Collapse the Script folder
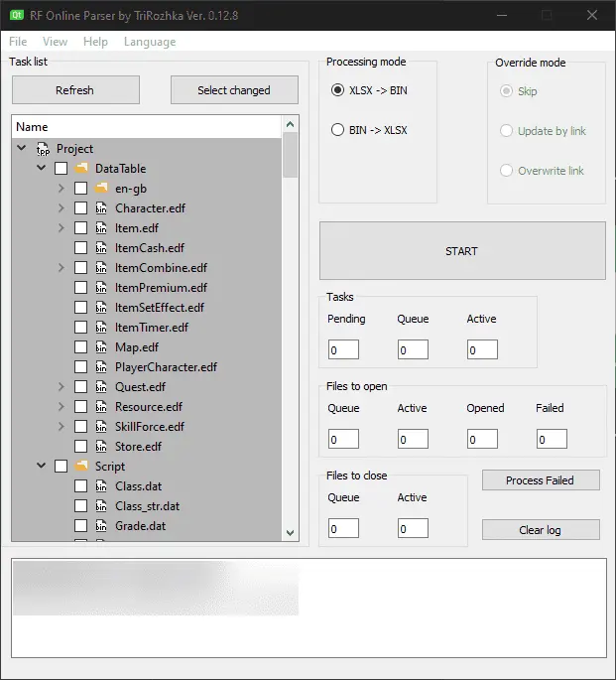616x680 pixels. coord(41,466)
